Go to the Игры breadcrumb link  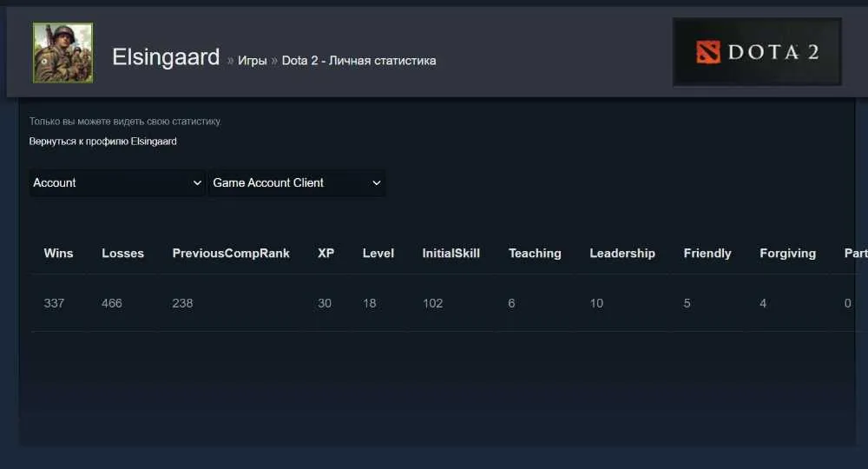(x=253, y=60)
